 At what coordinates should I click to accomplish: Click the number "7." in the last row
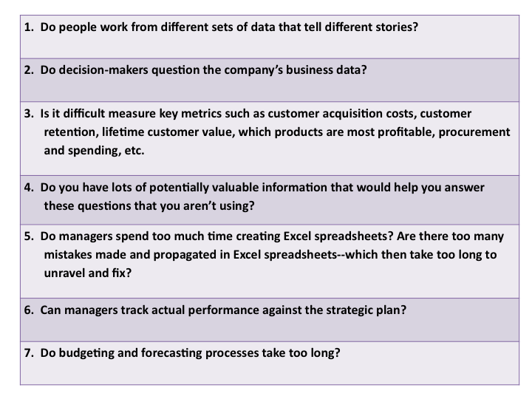click(x=29, y=352)
